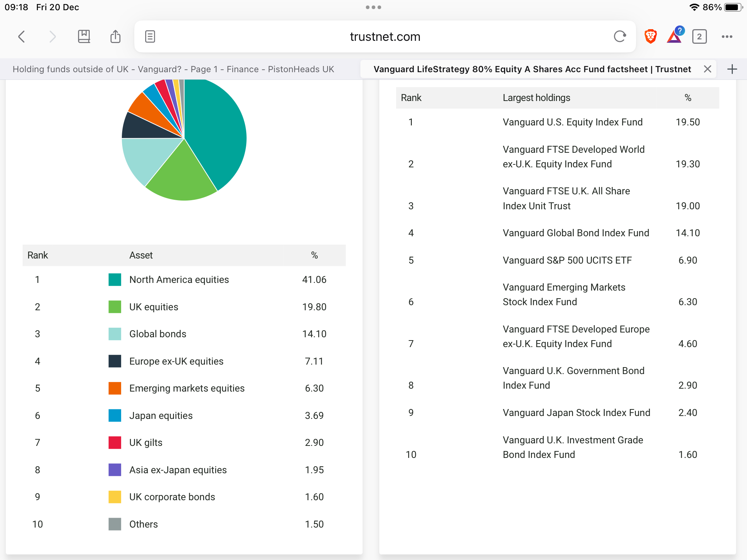Open the bookmarks icon
747x560 pixels.
84,36
